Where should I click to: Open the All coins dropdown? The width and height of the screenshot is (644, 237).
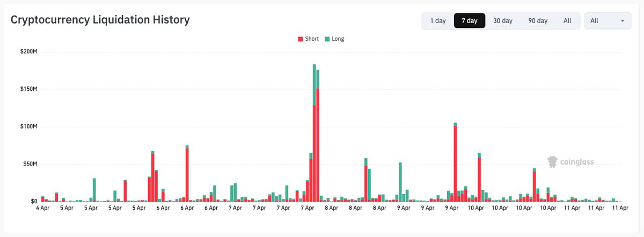click(607, 20)
